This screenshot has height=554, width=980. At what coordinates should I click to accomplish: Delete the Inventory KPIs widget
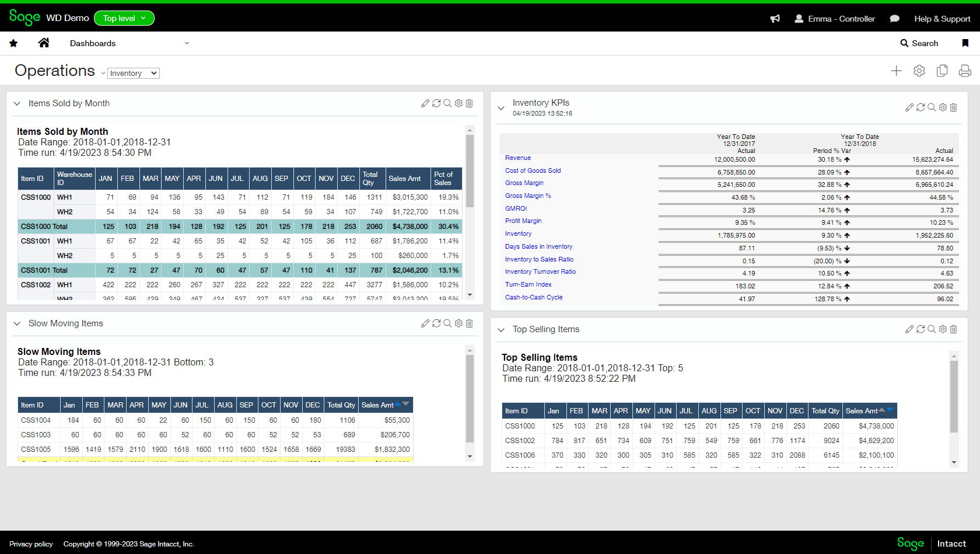pos(953,107)
